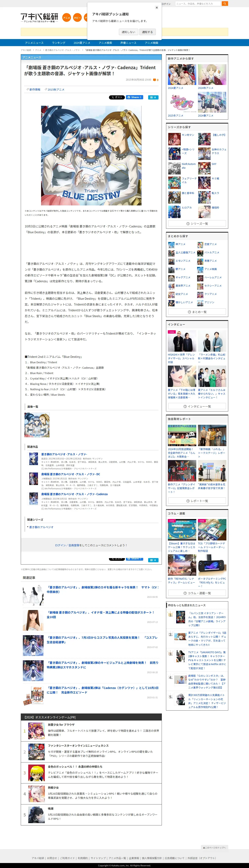Click the top Hatena B! bookmark button
249x868 pixels.
click(153, 97)
